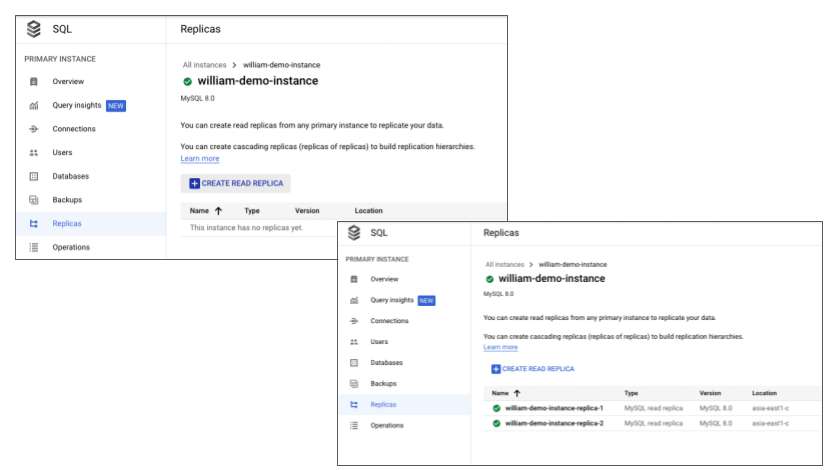Click the Version column header in the upper window

307,211
